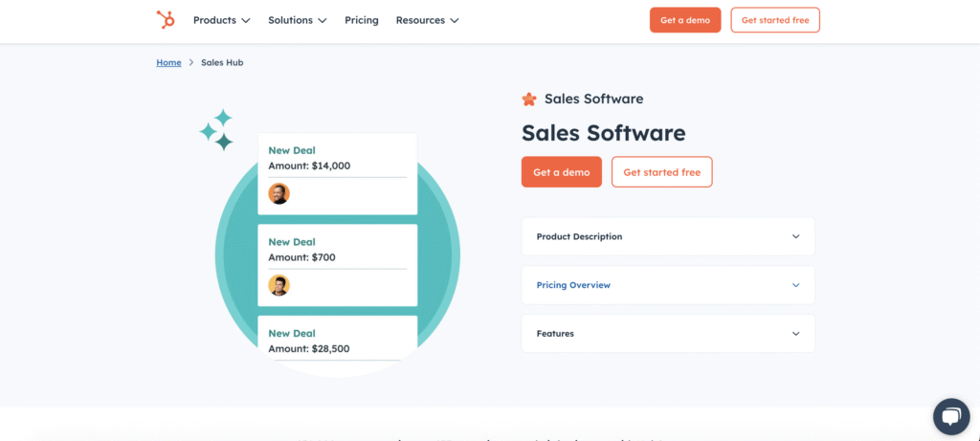980x441 pixels.
Task: Expand the Pricing Overview accordion
Action: point(668,285)
